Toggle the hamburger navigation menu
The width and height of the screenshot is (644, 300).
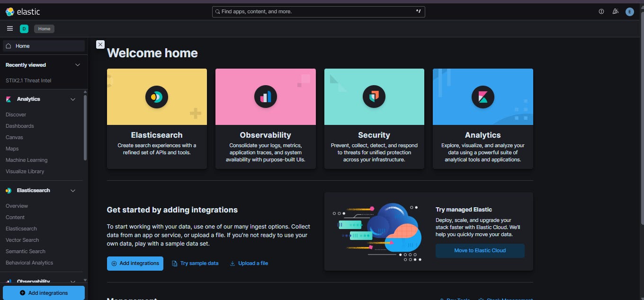pos(10,28)
